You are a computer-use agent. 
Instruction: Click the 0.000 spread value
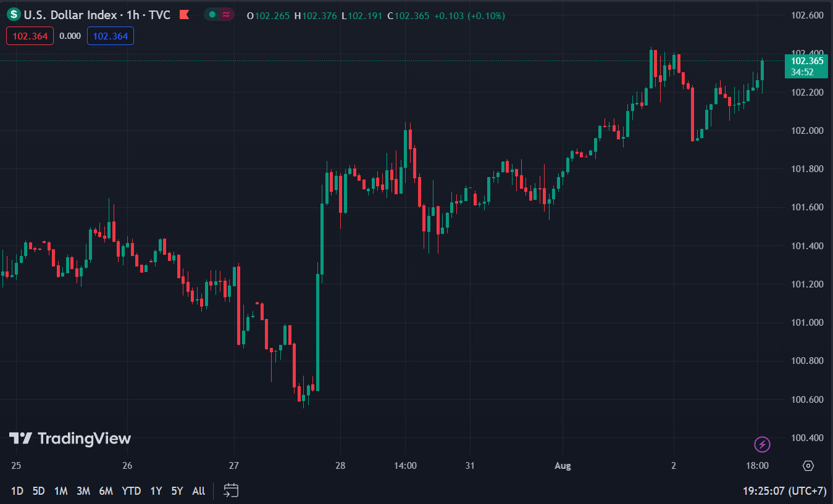pos(70,36)
